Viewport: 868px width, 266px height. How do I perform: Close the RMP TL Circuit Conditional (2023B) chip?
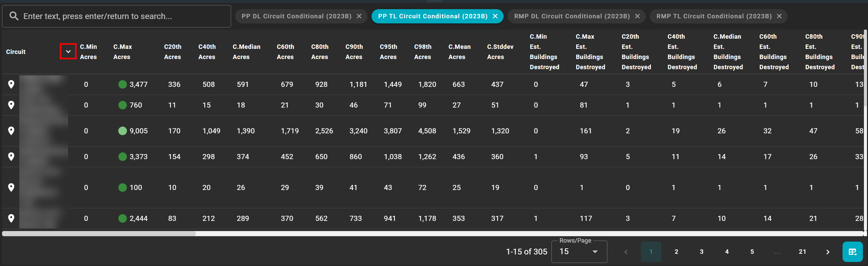tap(779, 16)
